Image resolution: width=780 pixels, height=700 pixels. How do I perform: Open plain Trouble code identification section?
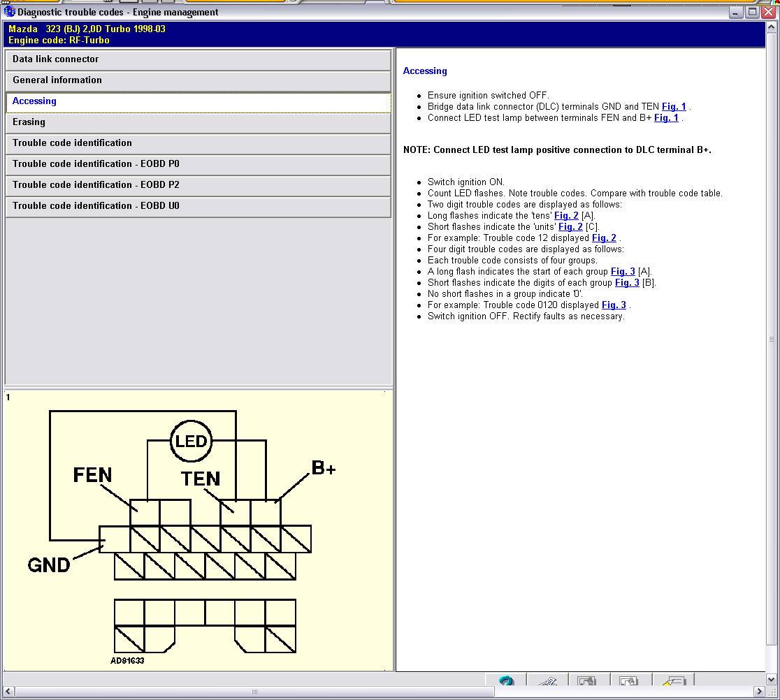click(x=198, y=143)
